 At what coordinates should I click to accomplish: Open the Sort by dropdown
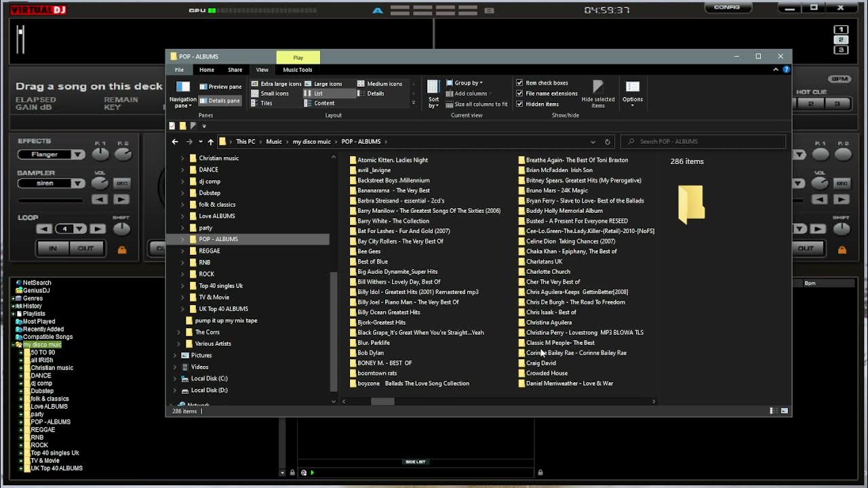click(x=433, y=94)
